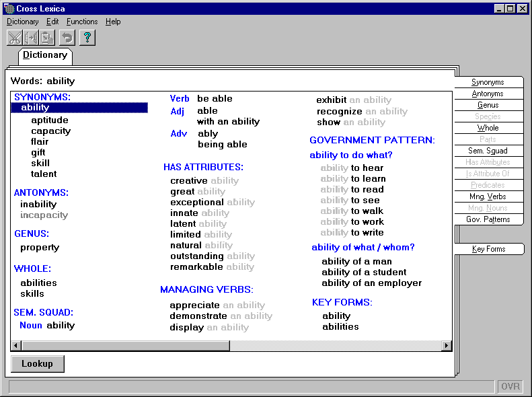
Task: Click the SYNONYMS: heading
Action: [42, 97]
